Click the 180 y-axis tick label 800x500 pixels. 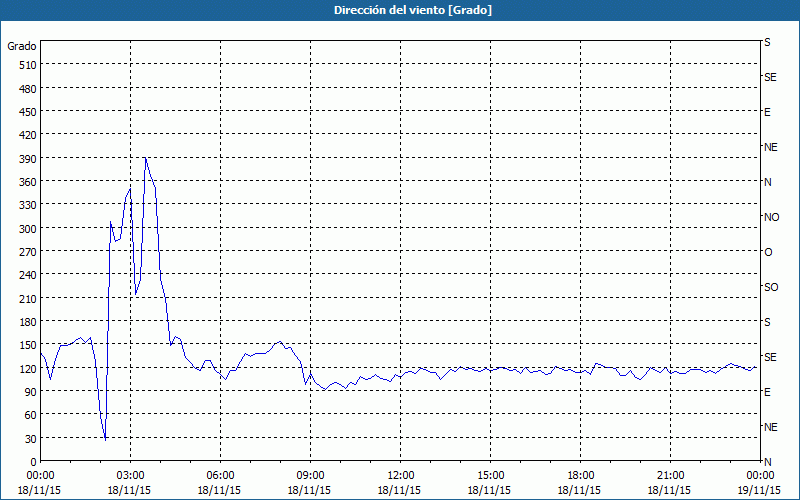coord(28,322)
